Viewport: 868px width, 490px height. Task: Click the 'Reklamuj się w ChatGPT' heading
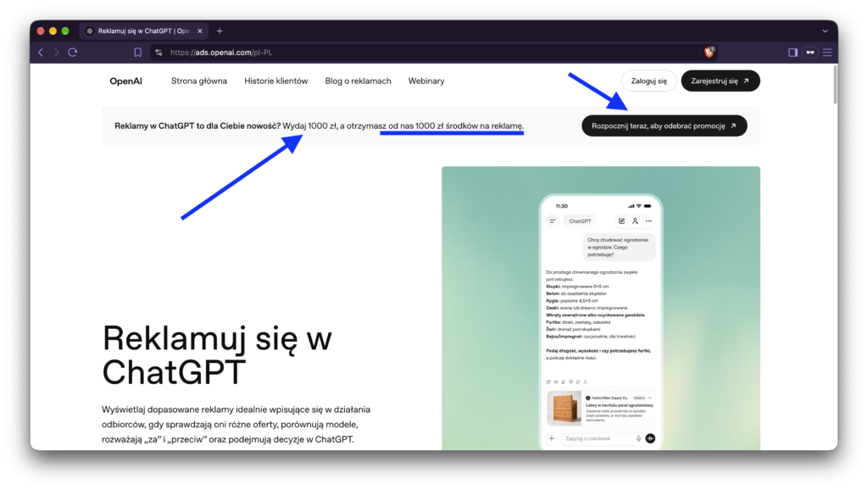[x=216, y=354]
